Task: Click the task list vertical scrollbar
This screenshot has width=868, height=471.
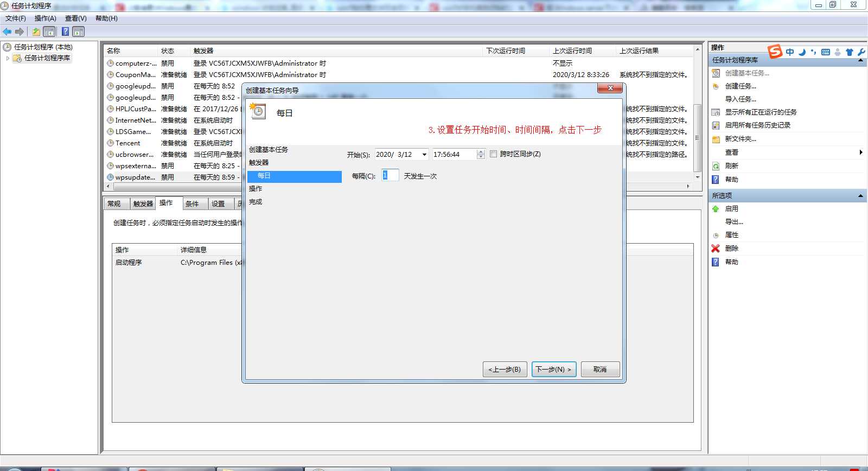Action: (698, 113)
